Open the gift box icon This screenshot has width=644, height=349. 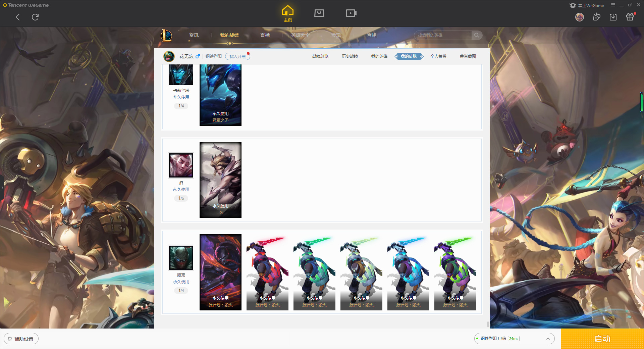pos(630,17)
